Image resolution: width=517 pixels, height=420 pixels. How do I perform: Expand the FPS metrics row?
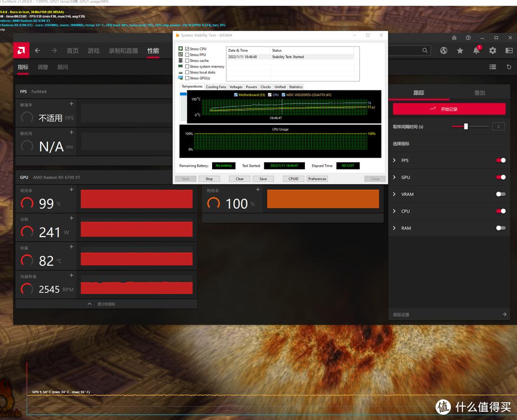[x=394, y=160]
